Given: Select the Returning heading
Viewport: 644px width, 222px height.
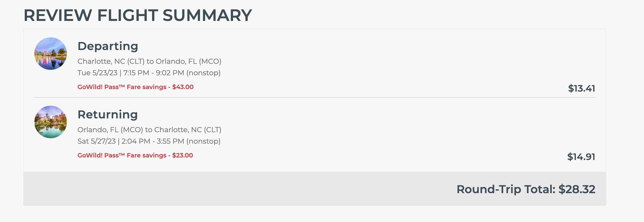Looking at the screenshot, I should click(108, 115).
